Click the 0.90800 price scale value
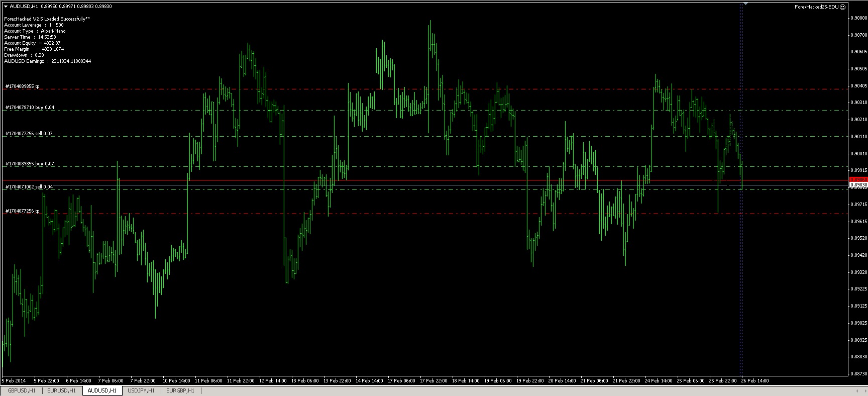Viewport: 868px width, 396px height. pos(858,18)
